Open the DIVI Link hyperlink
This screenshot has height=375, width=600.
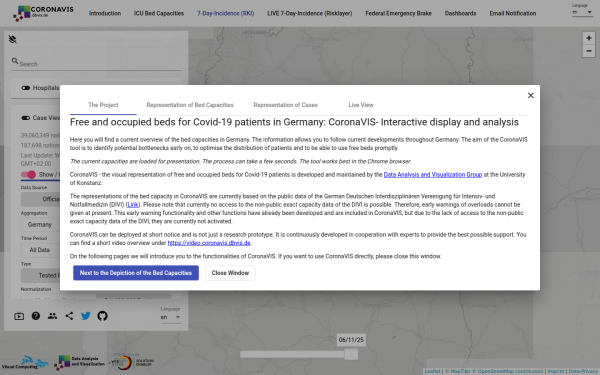coord(133,205)
